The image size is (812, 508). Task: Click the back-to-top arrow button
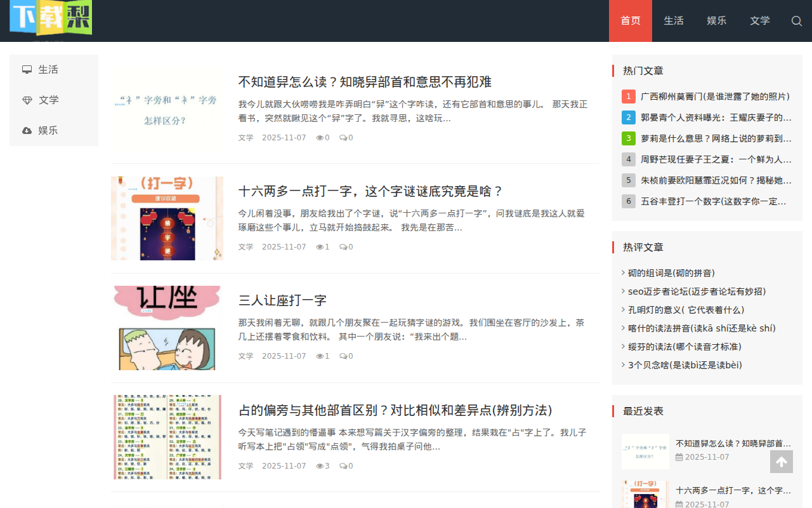[781, 462]
